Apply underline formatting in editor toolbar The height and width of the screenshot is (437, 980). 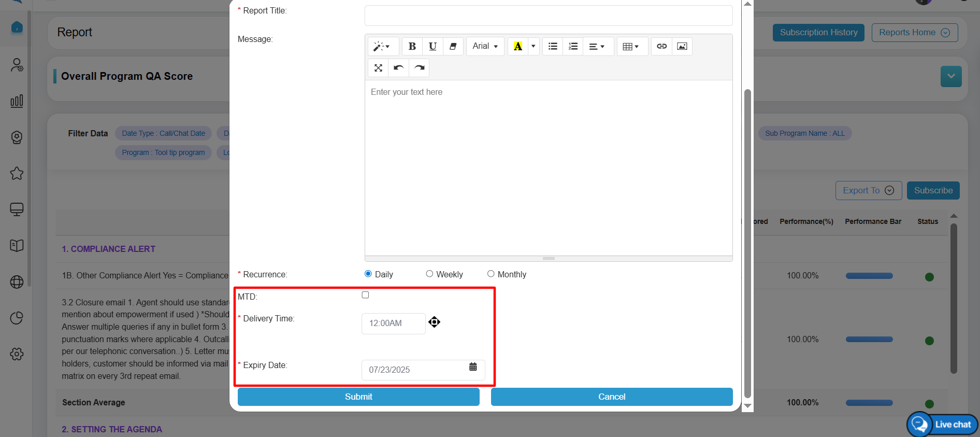433,46
